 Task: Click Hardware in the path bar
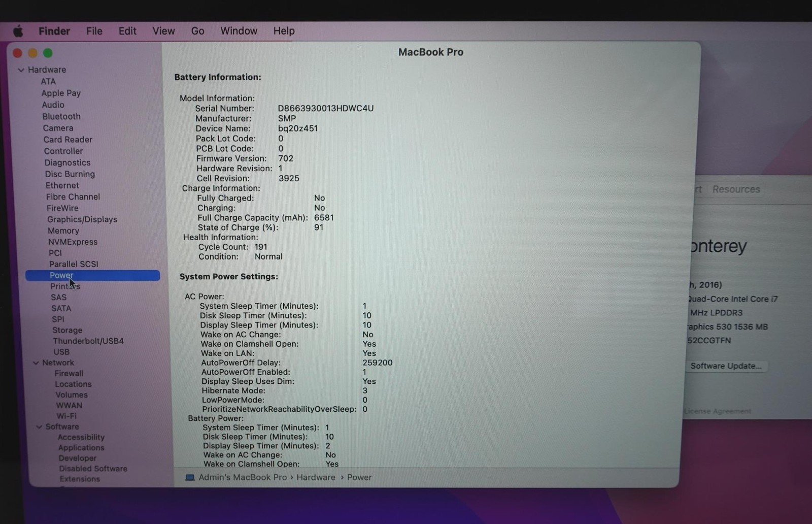click(316, 478)
